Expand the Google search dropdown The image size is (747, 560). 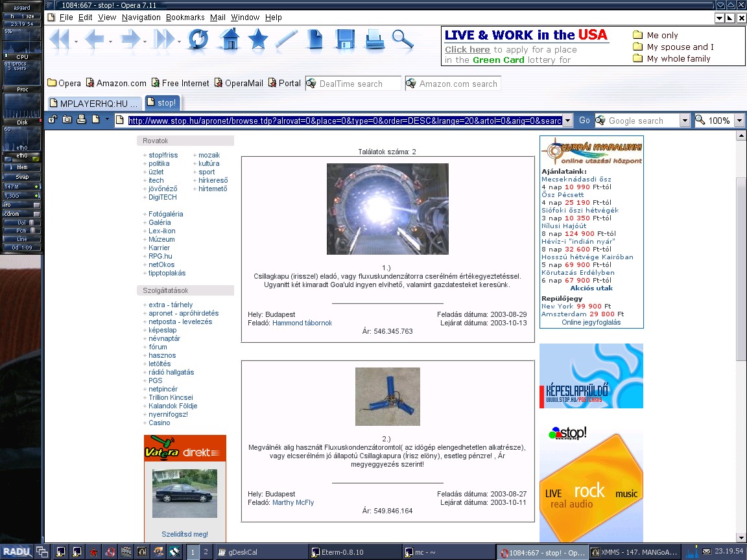[685, 121]
